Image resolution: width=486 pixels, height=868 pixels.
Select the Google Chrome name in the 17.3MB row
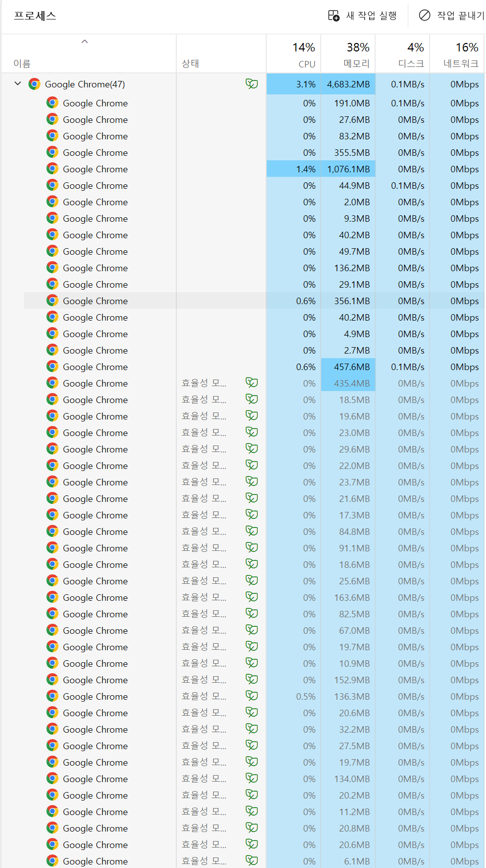click(x=95, y=515)
